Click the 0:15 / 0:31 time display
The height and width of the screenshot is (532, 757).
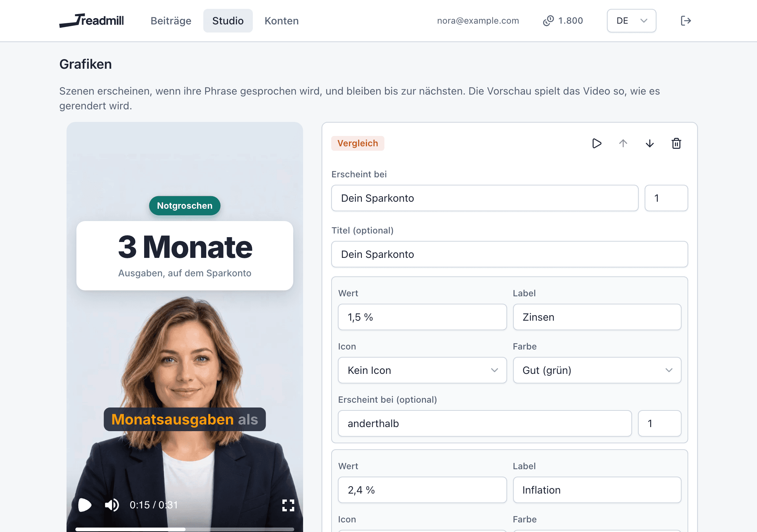[154, 505]
